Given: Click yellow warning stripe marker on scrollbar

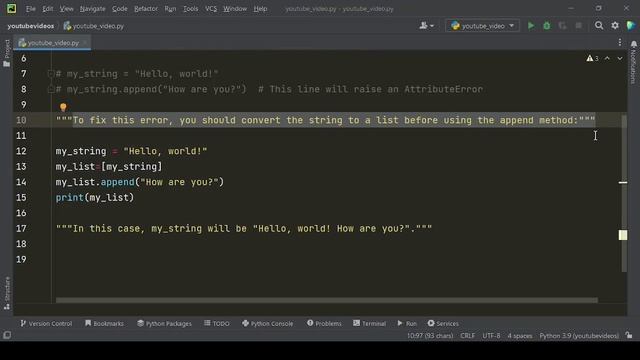Looking at the screenshot, I should pos(623,235).
